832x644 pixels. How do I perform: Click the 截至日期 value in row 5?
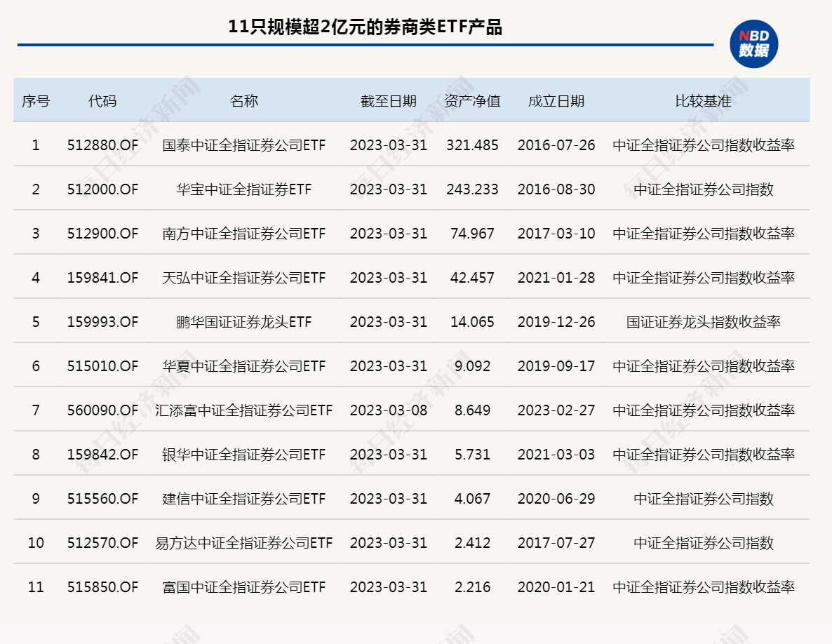[x=389, y=321]
